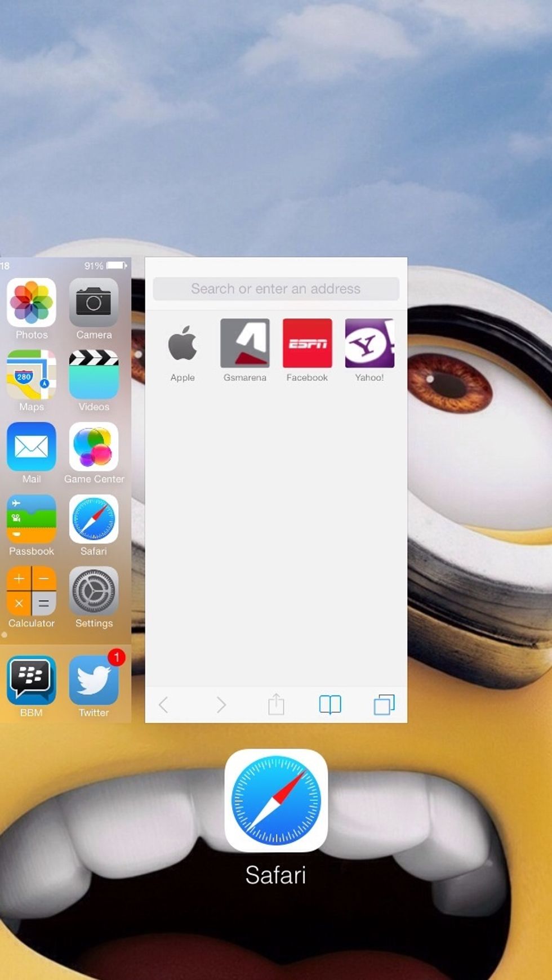This screenshot has height=980, width=552.
Task: Tap the "Safari" label under the large icon
Action: coord(276,875)
